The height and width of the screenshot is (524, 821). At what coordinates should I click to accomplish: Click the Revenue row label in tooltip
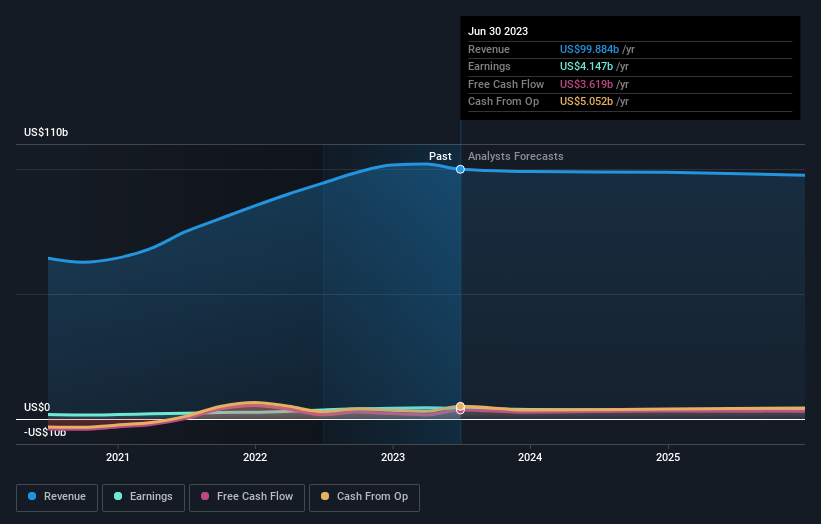(x=489, y=49)
